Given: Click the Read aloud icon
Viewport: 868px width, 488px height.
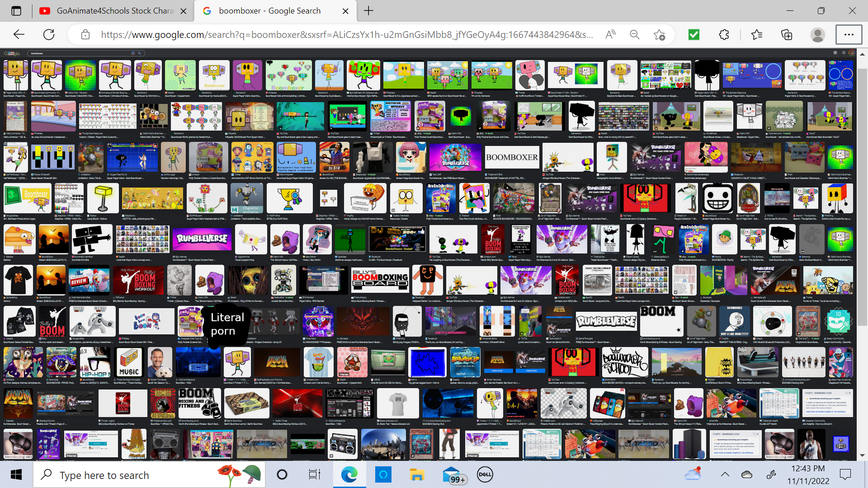Looking at the screenshot, I should 610,35.
